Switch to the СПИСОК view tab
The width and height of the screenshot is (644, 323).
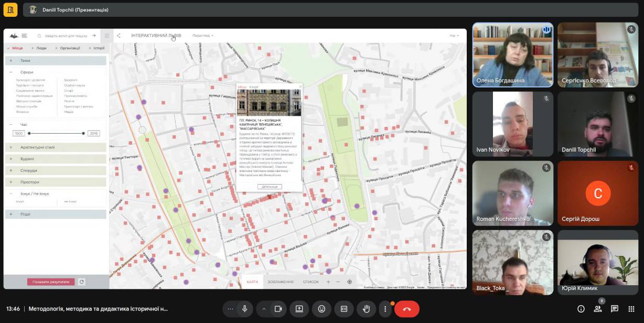coord(310,282)
